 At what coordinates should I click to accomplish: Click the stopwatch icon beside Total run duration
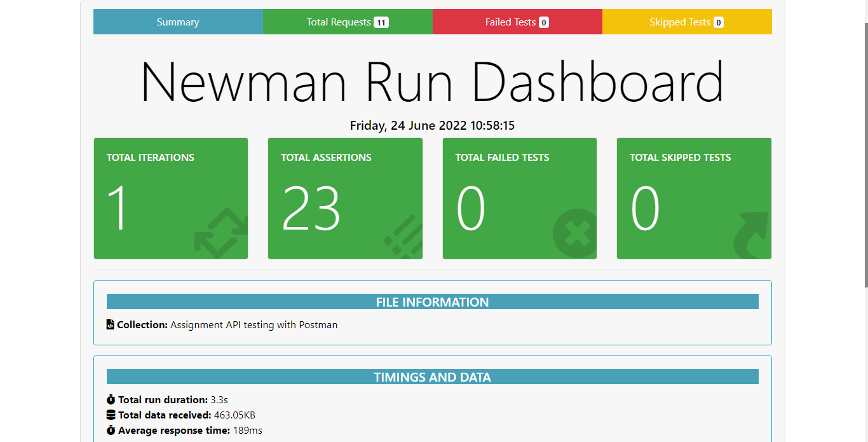[x=111, y=399]
